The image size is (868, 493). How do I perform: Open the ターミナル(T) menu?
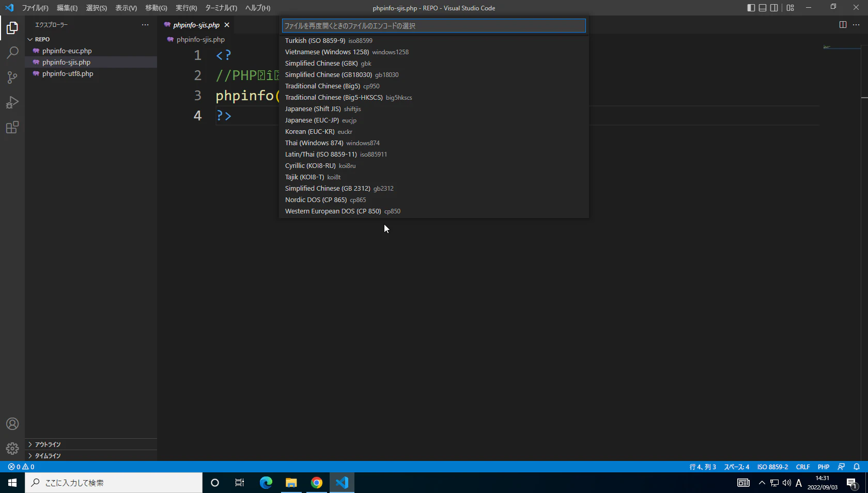221,8
